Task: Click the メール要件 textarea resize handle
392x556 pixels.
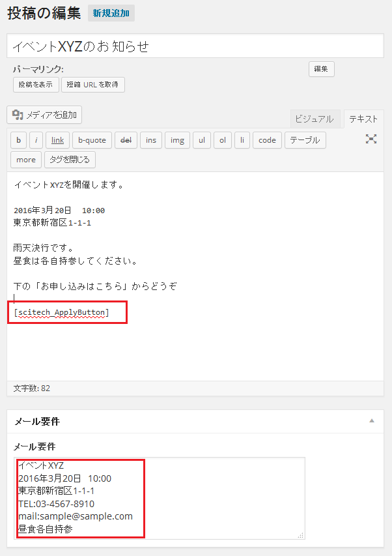Action: pos(301,535)
